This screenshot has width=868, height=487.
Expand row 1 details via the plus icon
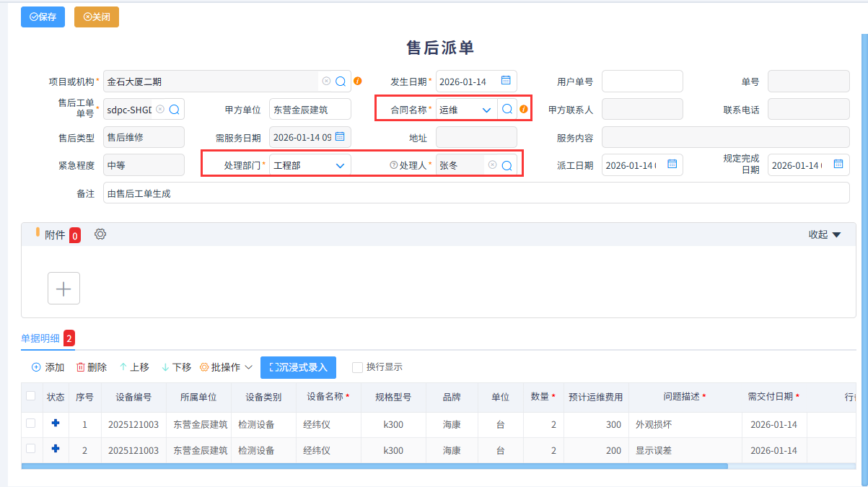point(56,425)
